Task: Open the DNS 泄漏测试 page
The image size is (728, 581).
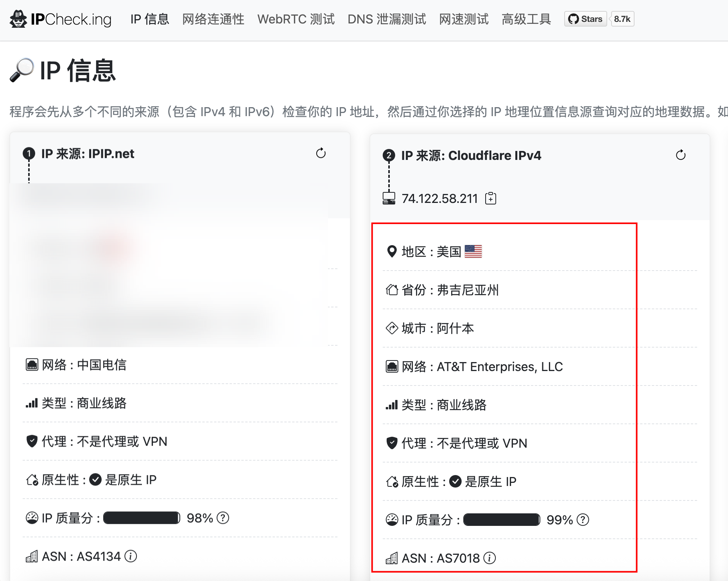Action: point(386,19)
